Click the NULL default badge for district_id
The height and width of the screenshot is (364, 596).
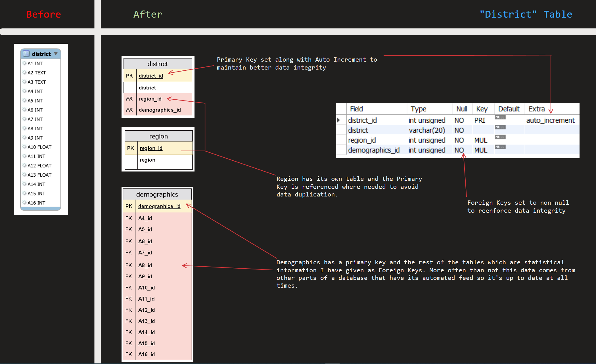point(500,117)
